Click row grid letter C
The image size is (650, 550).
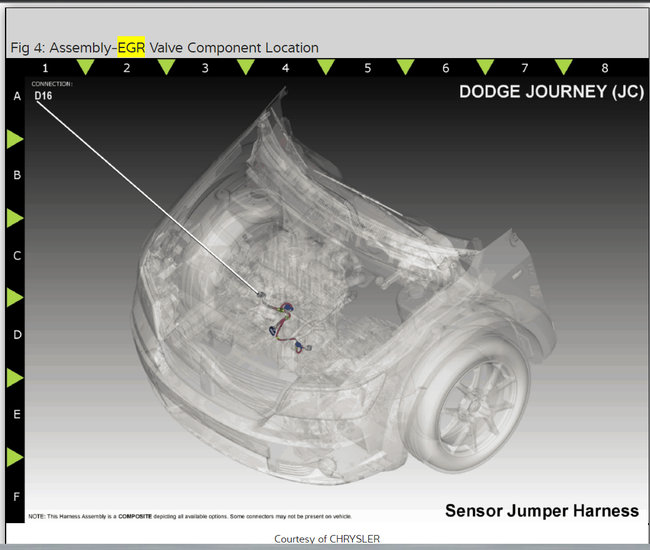[x=17, y=256]
